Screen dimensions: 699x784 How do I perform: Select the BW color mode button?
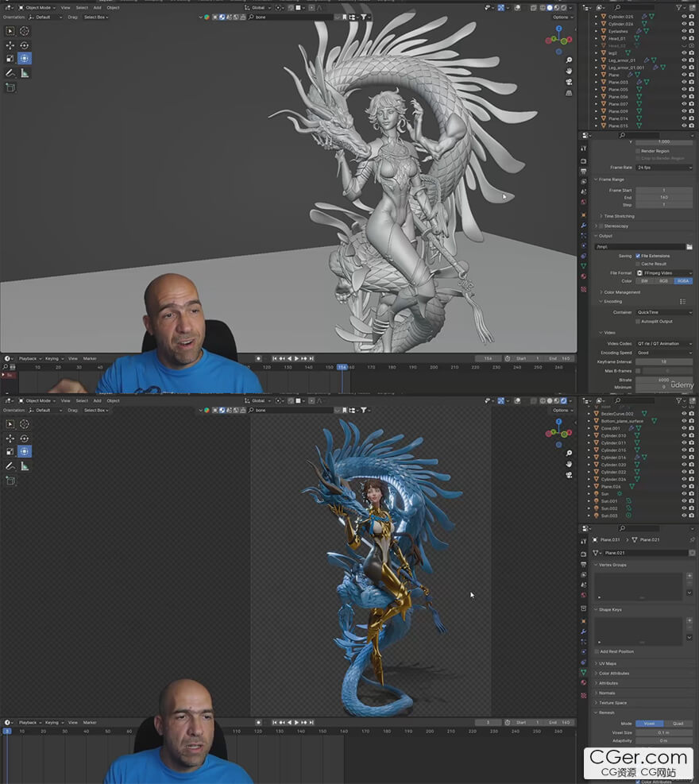[644, 281]
